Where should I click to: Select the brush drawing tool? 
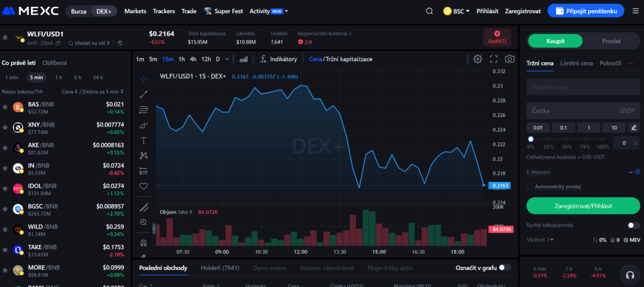143,125
